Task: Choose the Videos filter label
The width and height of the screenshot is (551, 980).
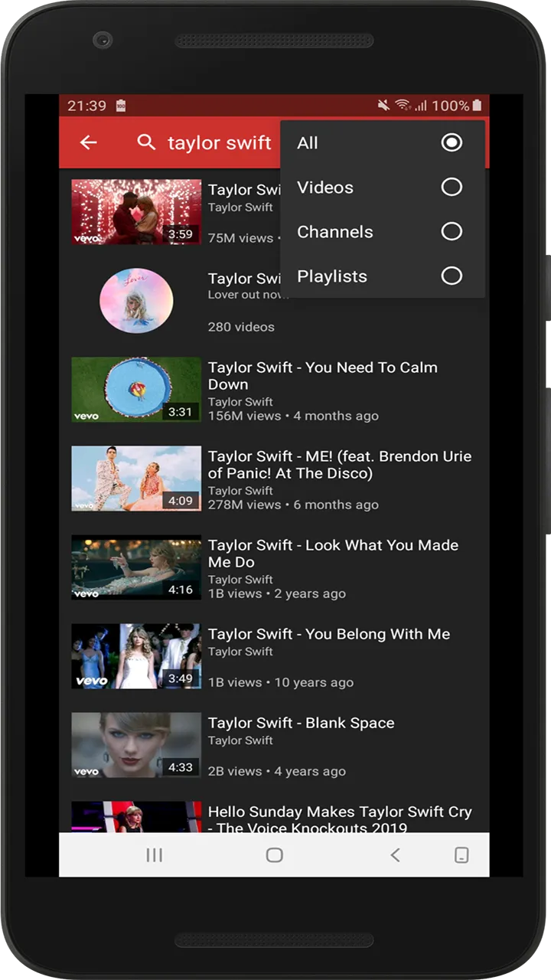Action: click(325, 188)
